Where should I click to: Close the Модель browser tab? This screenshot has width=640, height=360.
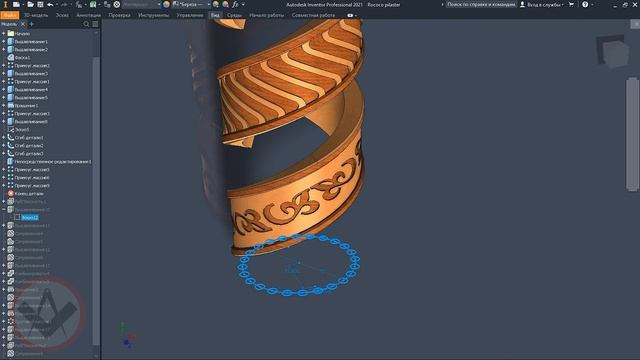(x=23, y=24)
